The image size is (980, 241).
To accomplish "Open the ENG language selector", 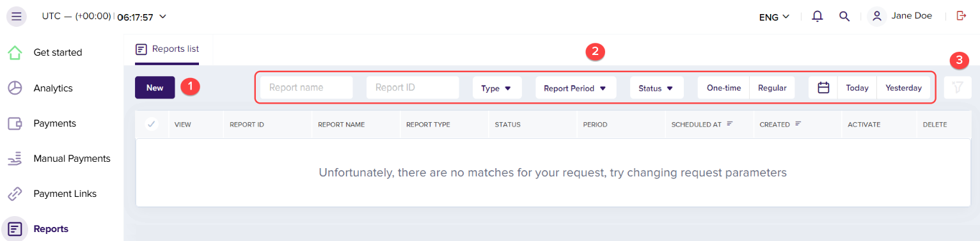I will pyautogui.click(x=774, y=17).
